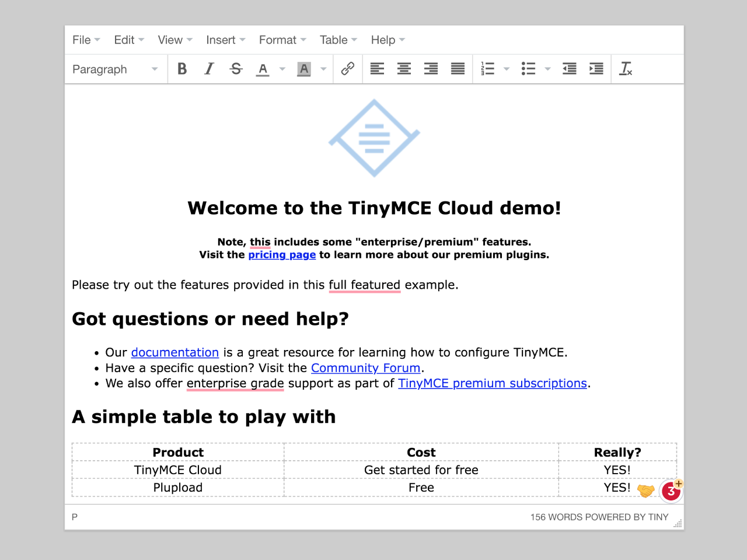Toggle bold formatting
Viewport: 747px width, 560px height.
tap(182, 69)
